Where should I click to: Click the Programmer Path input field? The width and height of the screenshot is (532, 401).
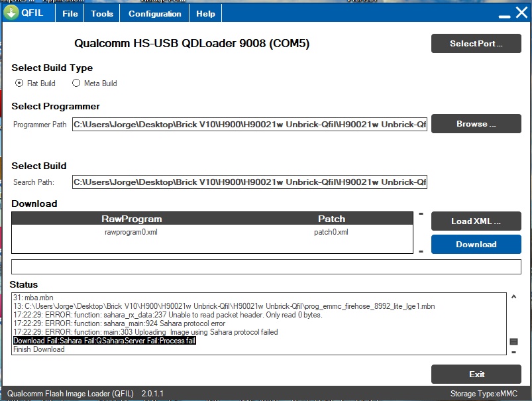tap(250, 124)
